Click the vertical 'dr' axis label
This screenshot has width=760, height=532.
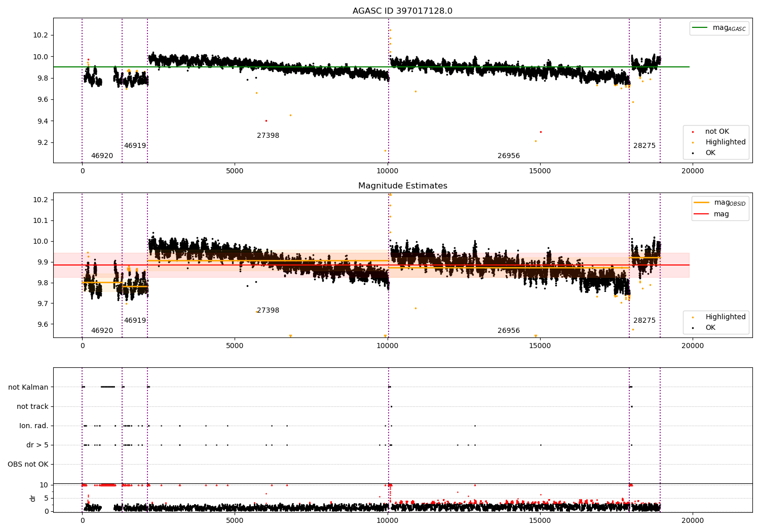coord(33,498)
